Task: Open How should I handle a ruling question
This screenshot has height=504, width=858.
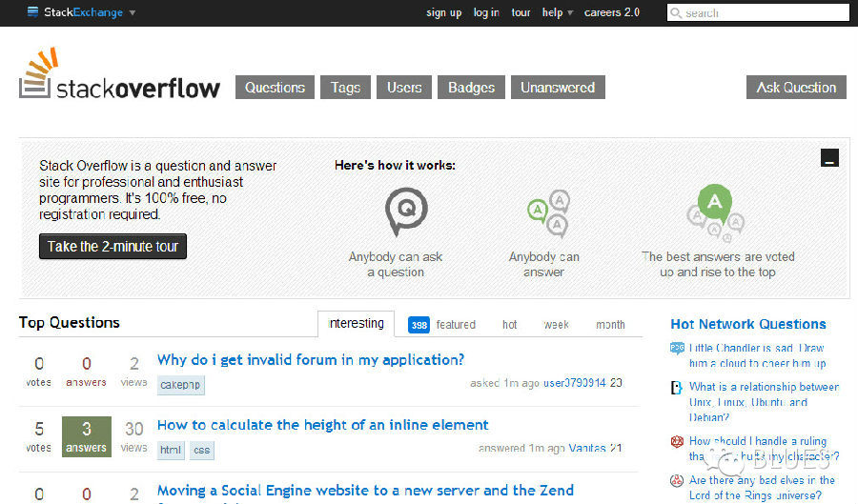Action: coord(764,448)
